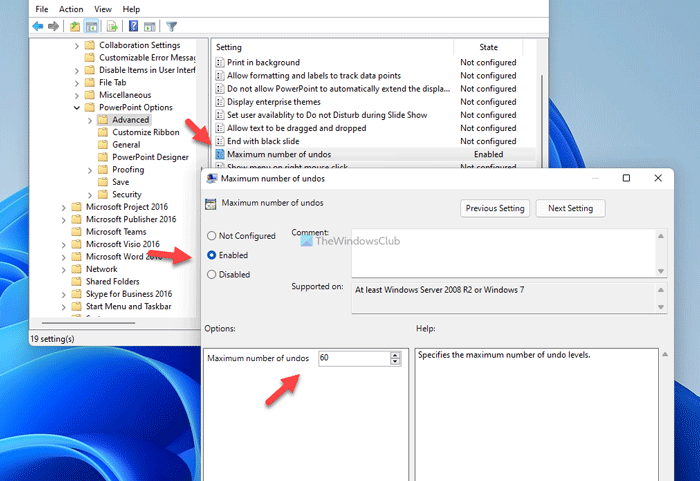Expand the Collaboration Settings tree node
The width and height of the screenshot is (700, 481).
pos(76,46)
